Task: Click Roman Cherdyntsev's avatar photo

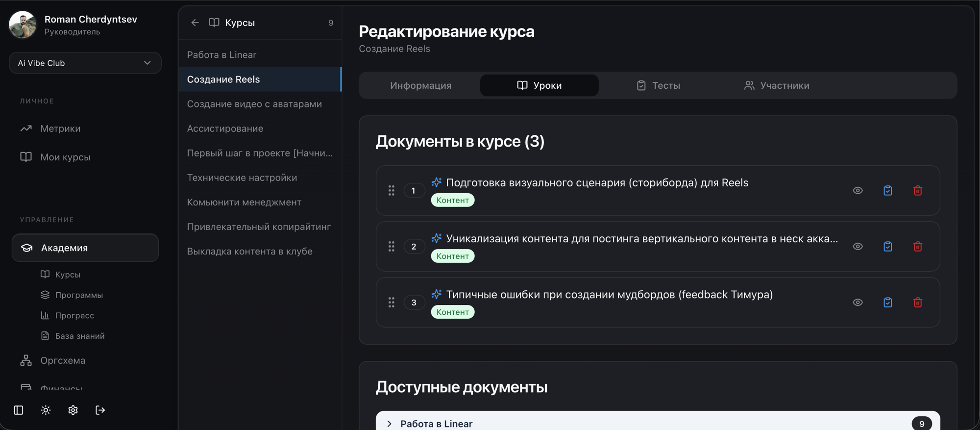Action: (23, 25)
